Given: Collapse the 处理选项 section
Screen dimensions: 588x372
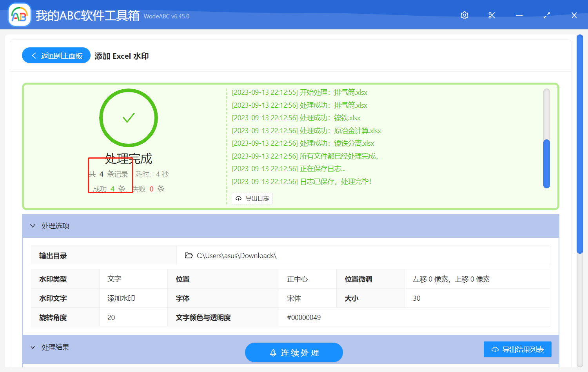Looking at the screenshot, I should [x=33, y=226].
